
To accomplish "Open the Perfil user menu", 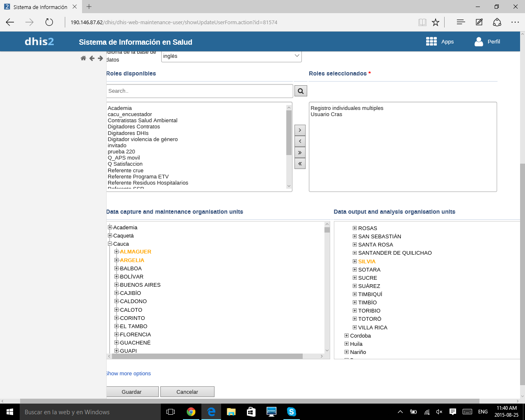I will click(x=487, y=41).
